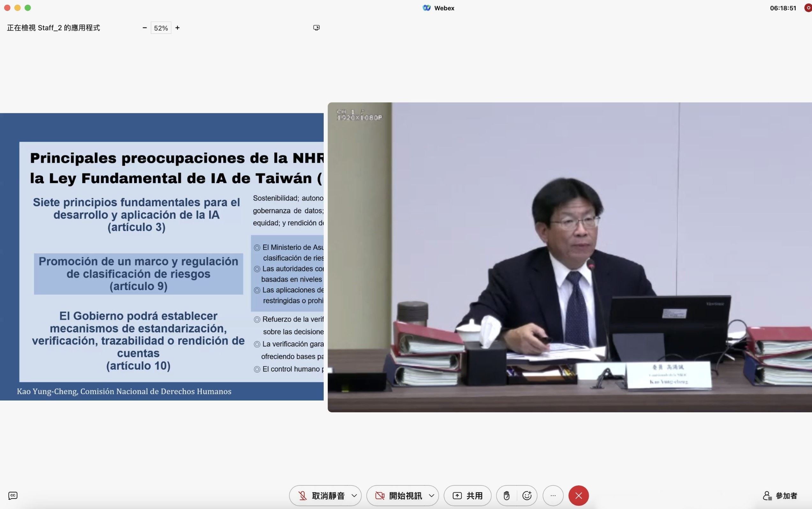The image size is (812, 509).
Task: Open the emoji reactions icon
Action: pos(527,496)
